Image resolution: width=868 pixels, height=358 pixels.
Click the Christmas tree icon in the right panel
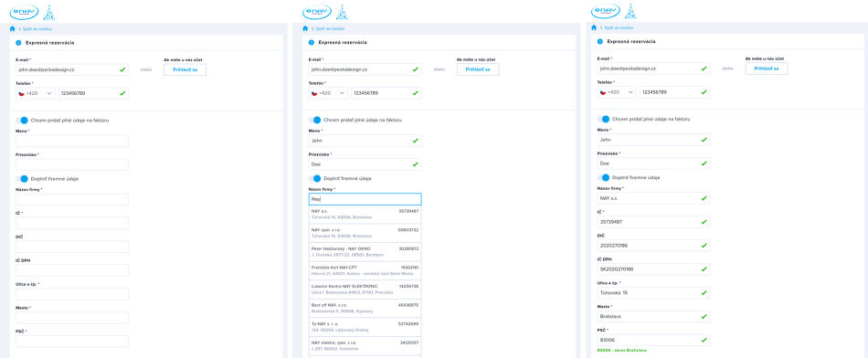pyautogui.click(x=630, y=11)
